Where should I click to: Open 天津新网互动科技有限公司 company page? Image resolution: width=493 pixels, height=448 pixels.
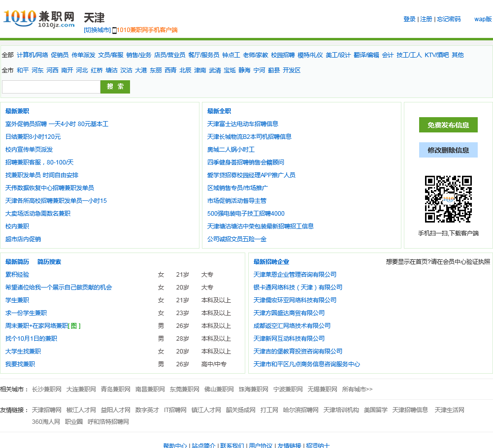pos(289,339)
